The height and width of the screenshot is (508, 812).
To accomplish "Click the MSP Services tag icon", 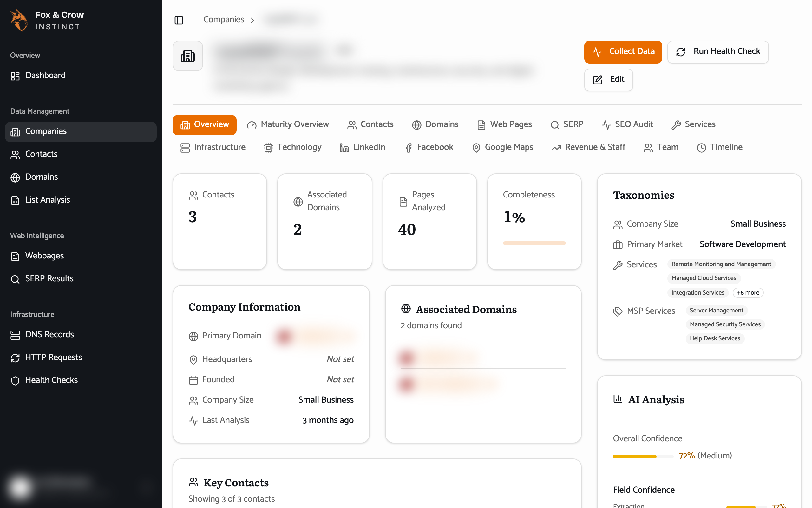I will click(618, 311).
